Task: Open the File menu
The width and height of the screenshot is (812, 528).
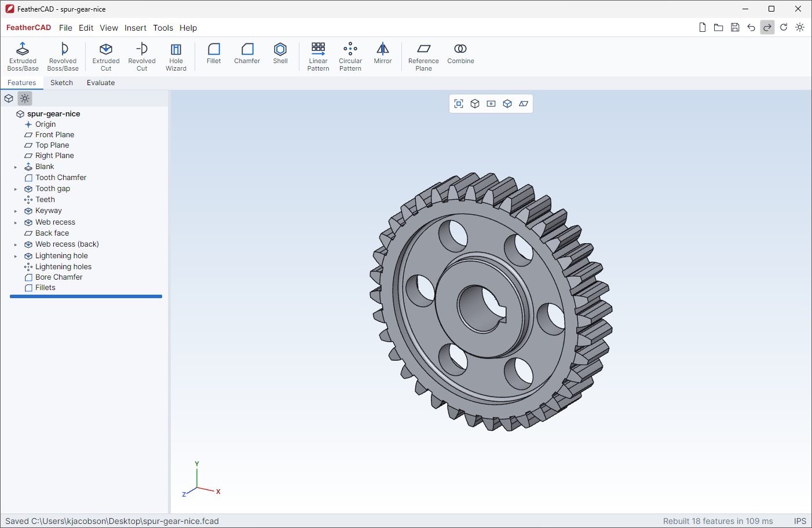Action: 65,28
